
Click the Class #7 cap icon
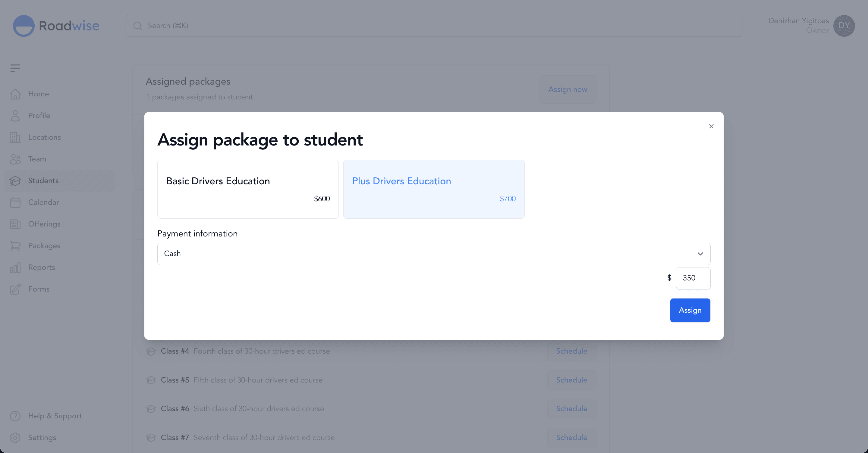click(x=151, y=438)
